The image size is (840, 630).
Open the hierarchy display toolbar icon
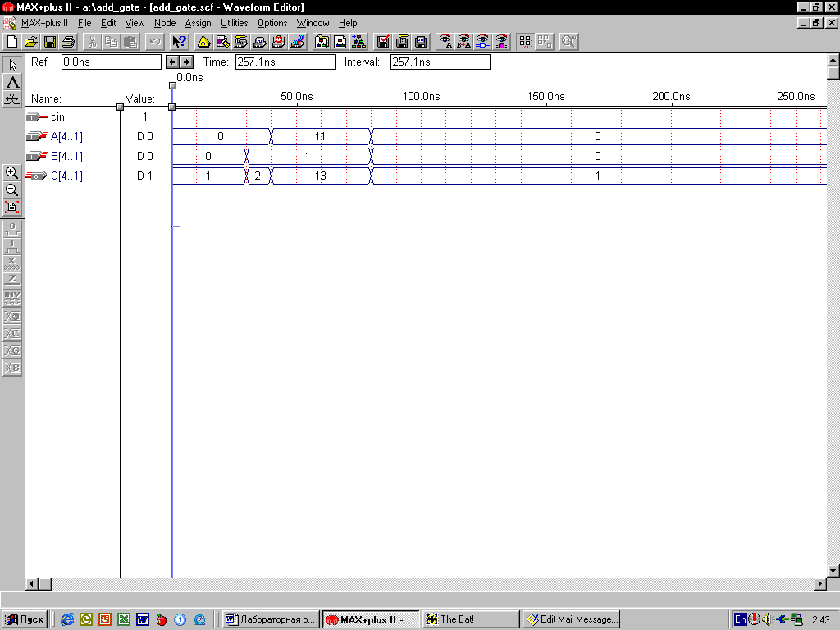point(358,41)
